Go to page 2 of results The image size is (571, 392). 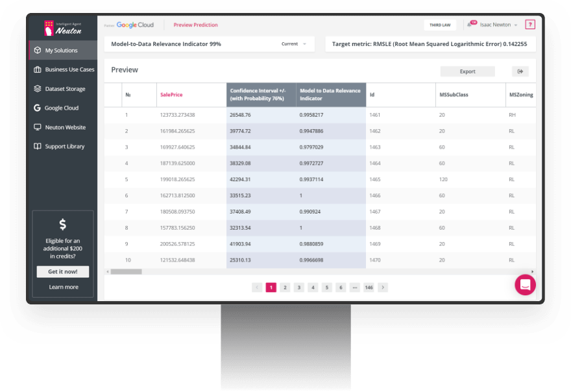coord(285,288)
